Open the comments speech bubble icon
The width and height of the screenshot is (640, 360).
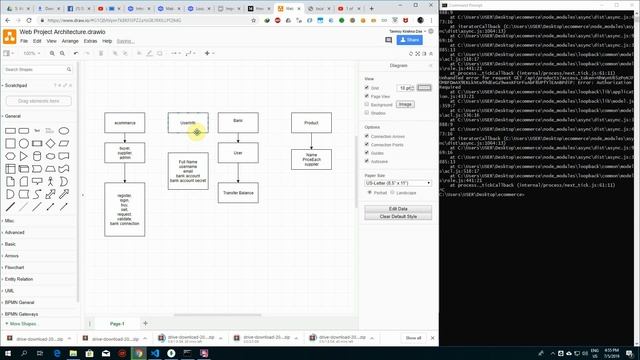pos(389,40)
